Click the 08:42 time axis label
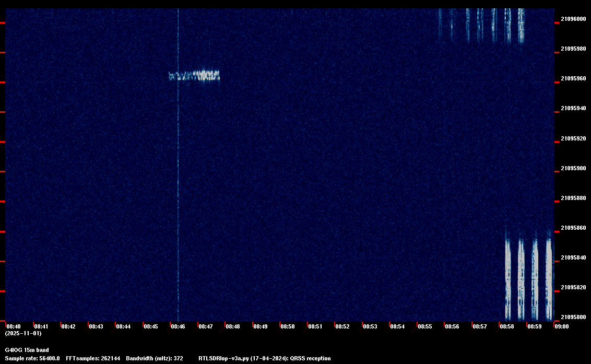This screenshot has width=591, height=364. pyautogui.click(x=68, y=326)
